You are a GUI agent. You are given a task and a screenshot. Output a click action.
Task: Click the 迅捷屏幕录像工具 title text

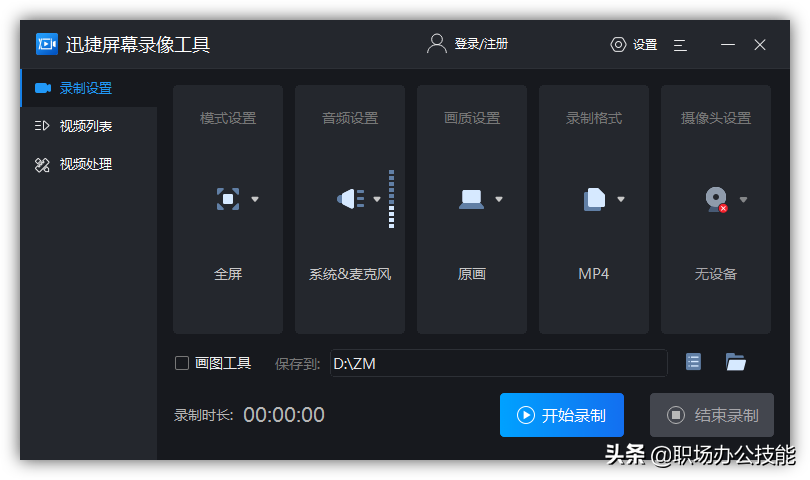[x=138, y=45]
